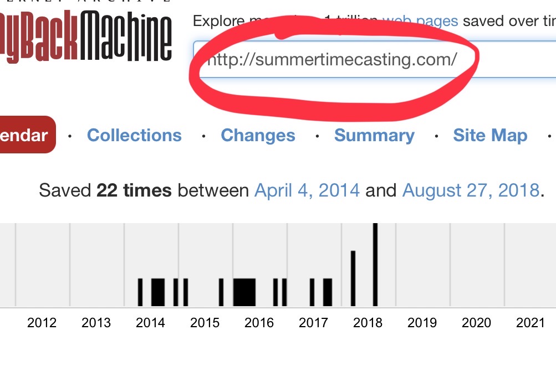Open the "web pages" link
Viewport: 556px width, 392px height.
pos(420,21)
